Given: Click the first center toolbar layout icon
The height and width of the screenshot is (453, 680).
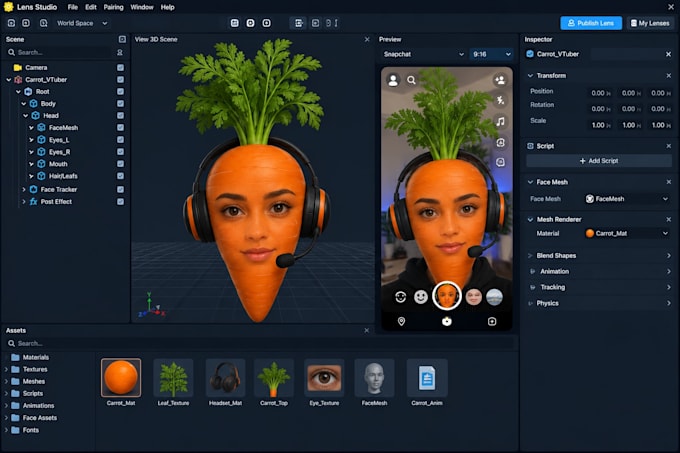Looking at the screenshot, I should coord(235,23).
